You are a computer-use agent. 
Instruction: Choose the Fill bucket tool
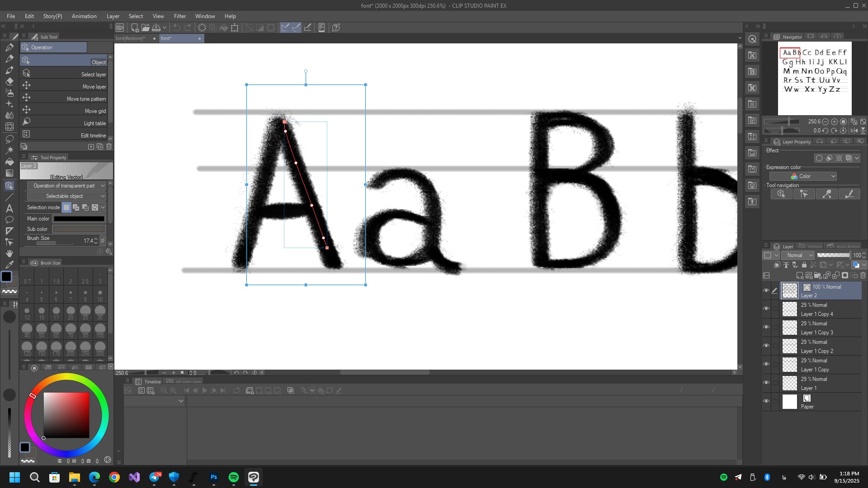click(x=9, y=162)
